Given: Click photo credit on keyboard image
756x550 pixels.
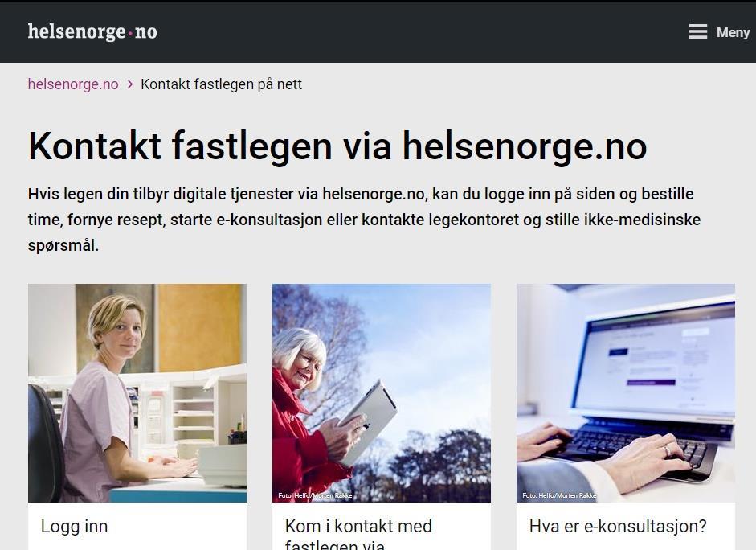Looking at the screenshot, I should [559, 495].
